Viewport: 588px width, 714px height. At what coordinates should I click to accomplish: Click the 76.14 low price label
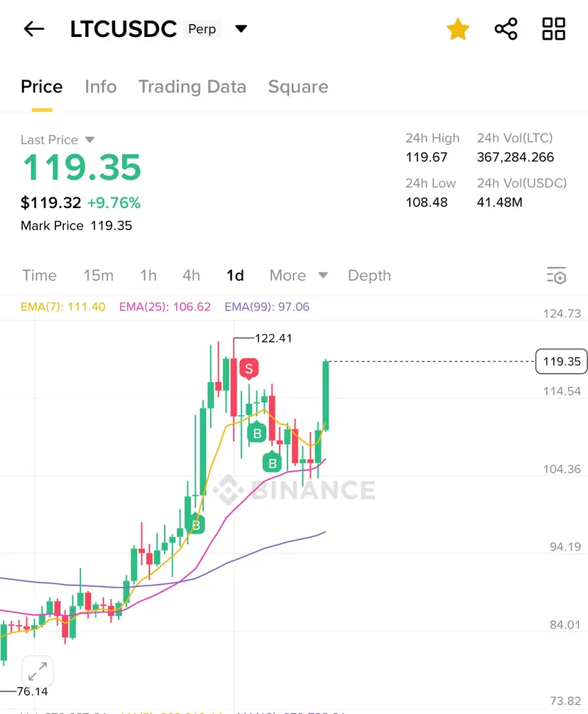pyautogui.click(x=33, y=691)
